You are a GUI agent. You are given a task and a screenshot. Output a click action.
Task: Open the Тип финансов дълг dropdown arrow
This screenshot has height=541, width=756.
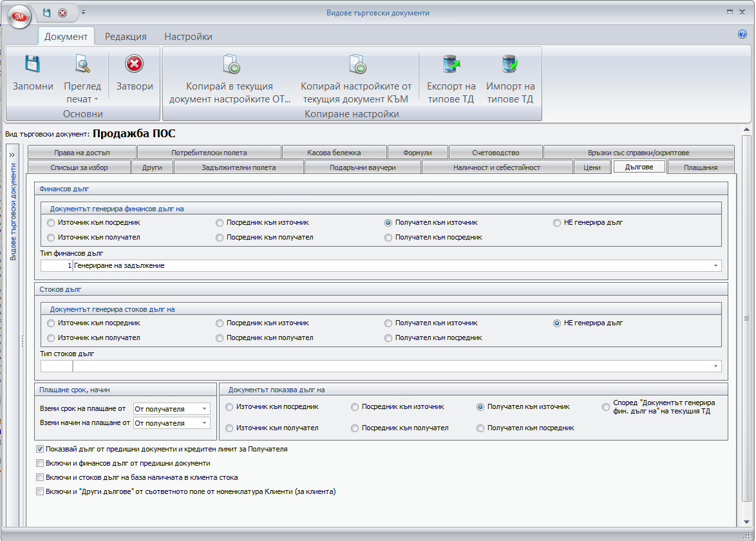pos(715,266)
